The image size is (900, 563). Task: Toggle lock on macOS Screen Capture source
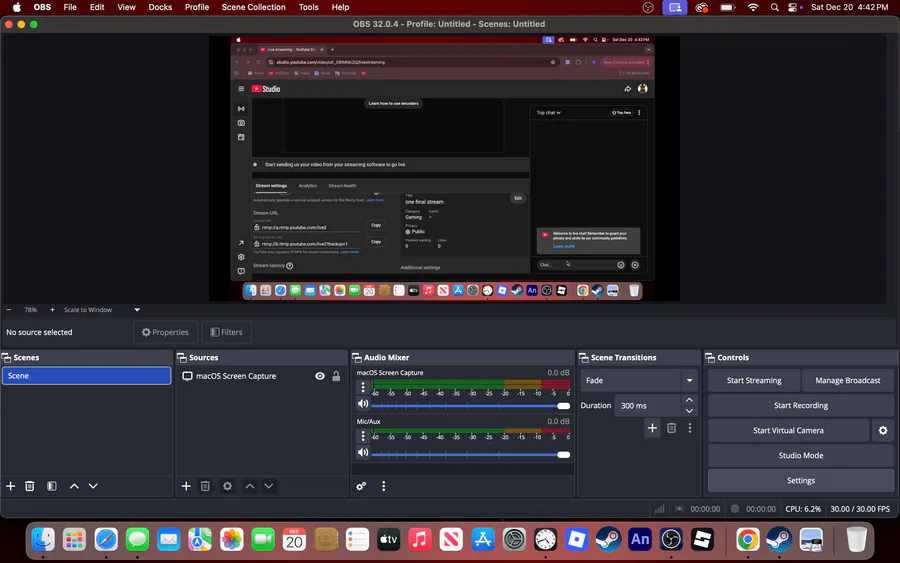(x=336, y=376)
